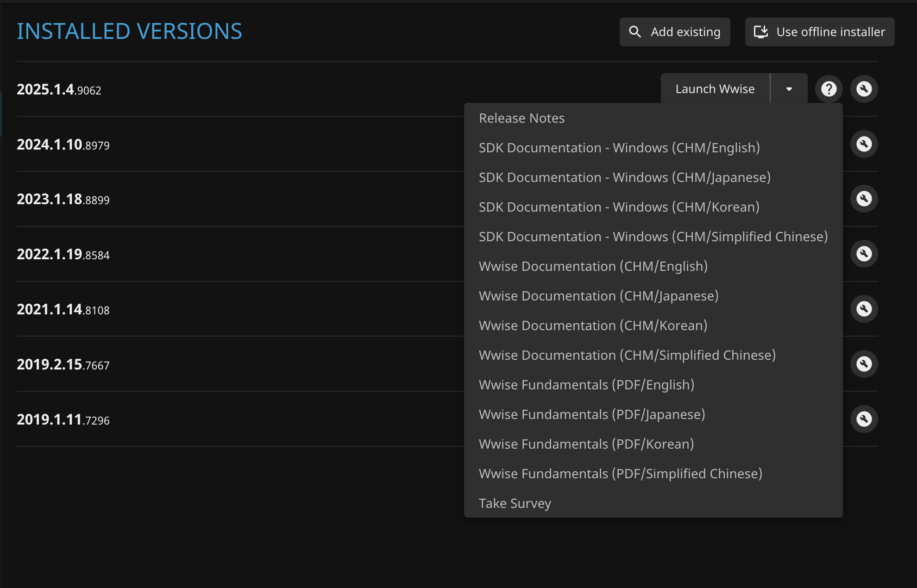Click wrench icon for version 2021.1.14

[x=864, y=309]
